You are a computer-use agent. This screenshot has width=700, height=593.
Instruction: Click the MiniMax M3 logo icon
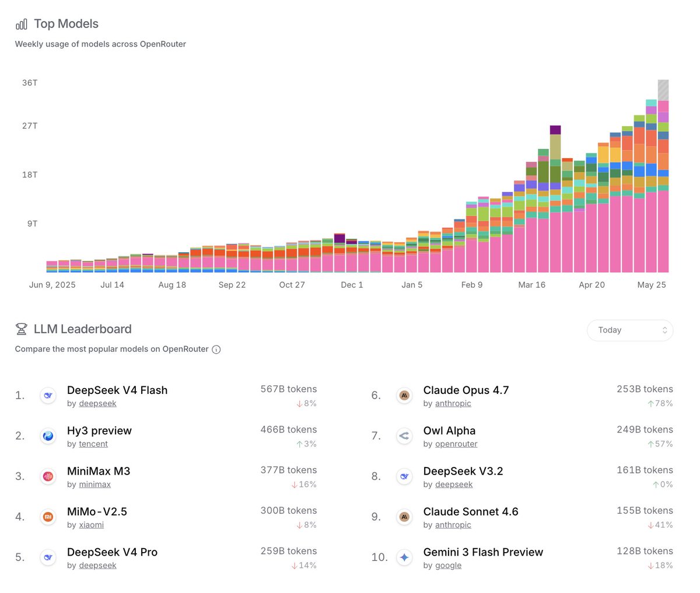coord(48,476)
